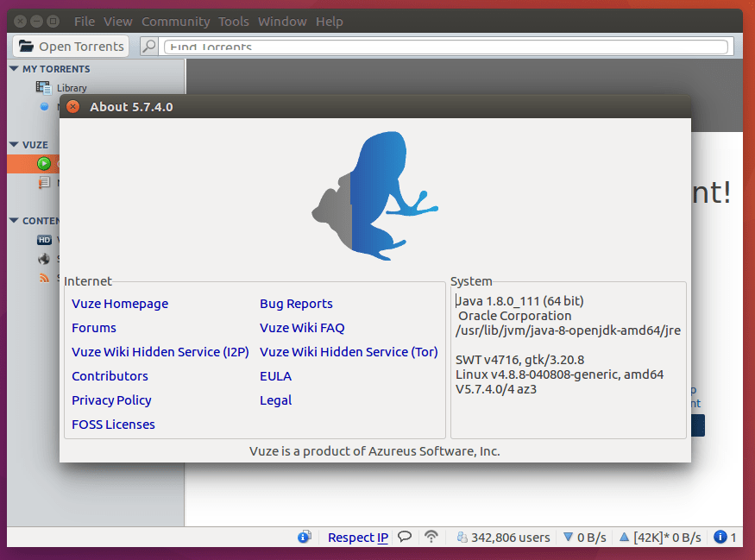755x560 pixels.
Task: Click the 'Linux v4.8.8-040808-generic, amd64' line
Action: click(x=559, y=374)
